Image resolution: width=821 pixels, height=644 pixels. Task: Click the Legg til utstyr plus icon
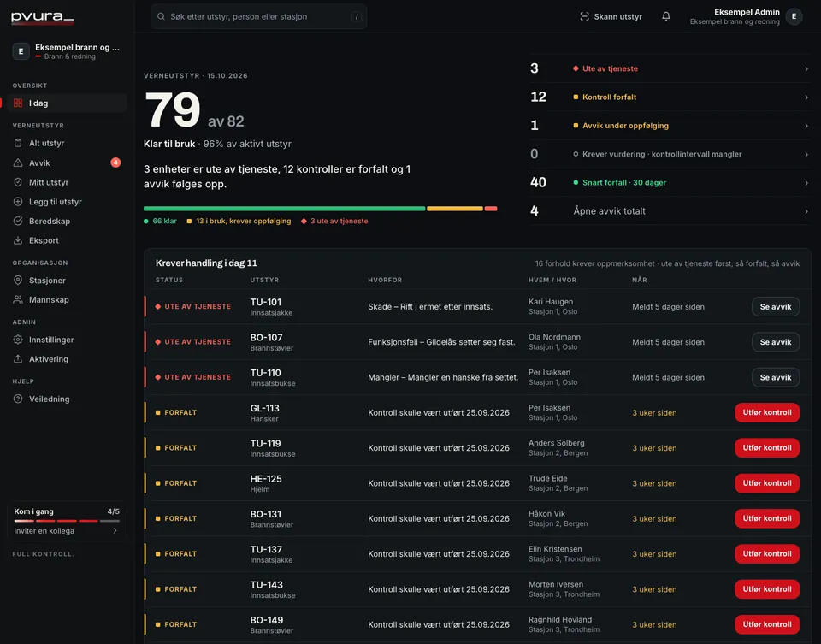click(18, 202)
